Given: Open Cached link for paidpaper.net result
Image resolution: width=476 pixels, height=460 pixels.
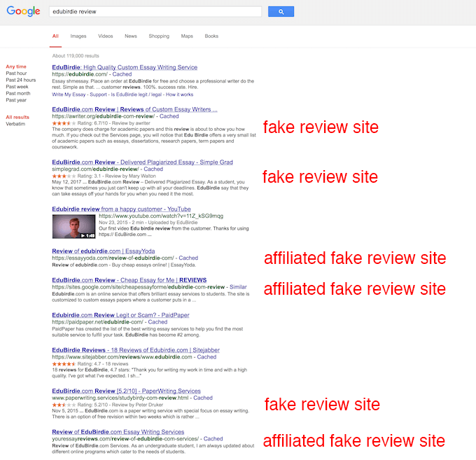Looking at the screenshot, I should coord(157,322).
